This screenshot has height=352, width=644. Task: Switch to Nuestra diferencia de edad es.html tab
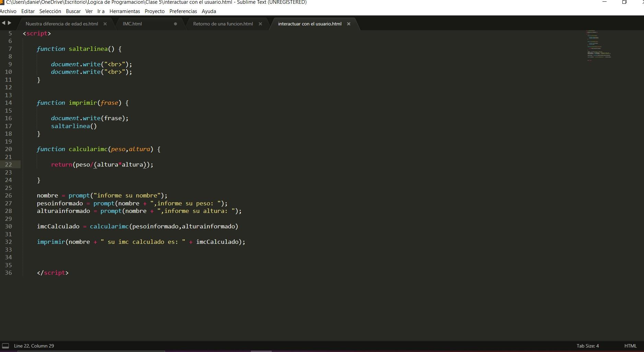pyautogui.click(x=62, y=24)
